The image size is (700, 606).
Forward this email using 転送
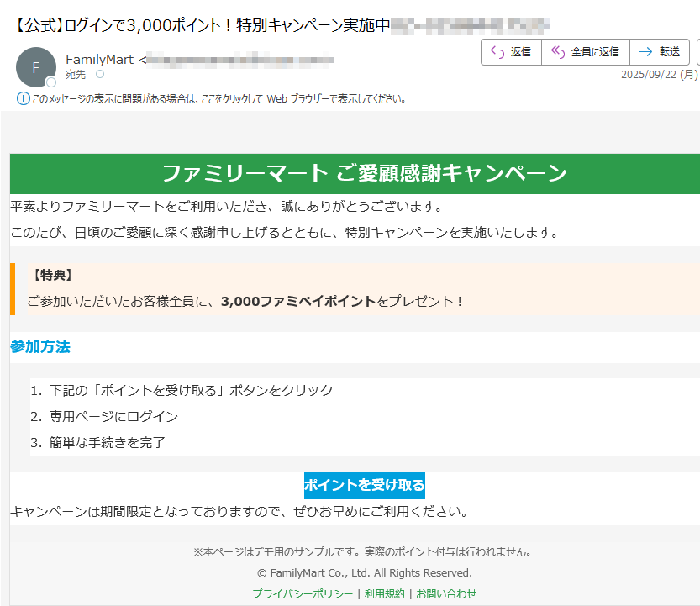660,52
